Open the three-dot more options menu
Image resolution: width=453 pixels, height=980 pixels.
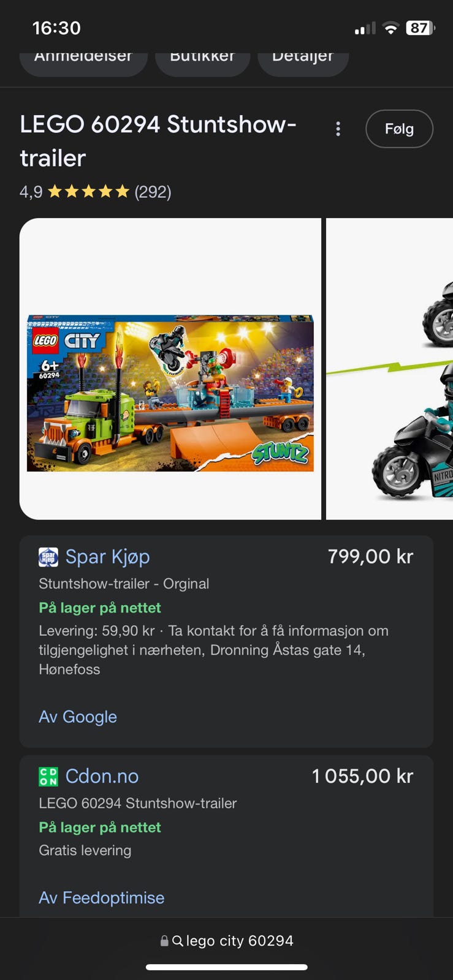pos(338,129)
